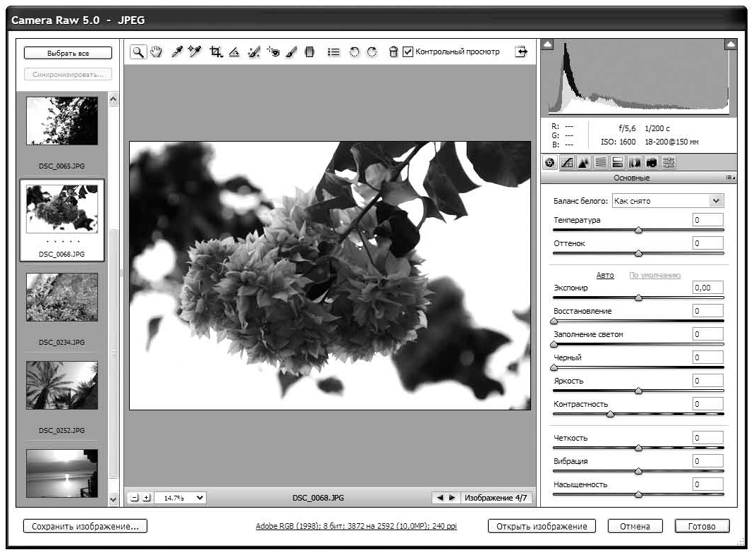The image size is (756, 557).
Task: Select the DSC_0252.JPG palm tree thumbnail
Action: tap(62, 386)
